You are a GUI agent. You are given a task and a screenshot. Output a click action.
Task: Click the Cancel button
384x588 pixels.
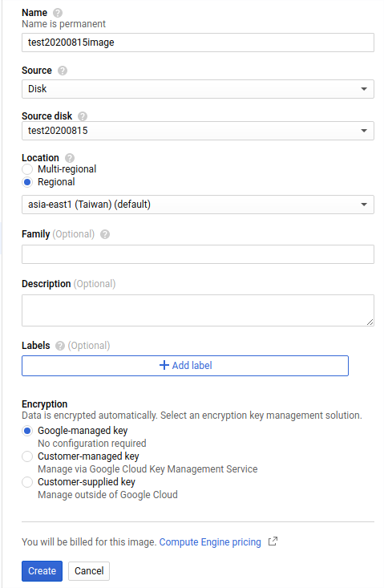click(89, 570)
